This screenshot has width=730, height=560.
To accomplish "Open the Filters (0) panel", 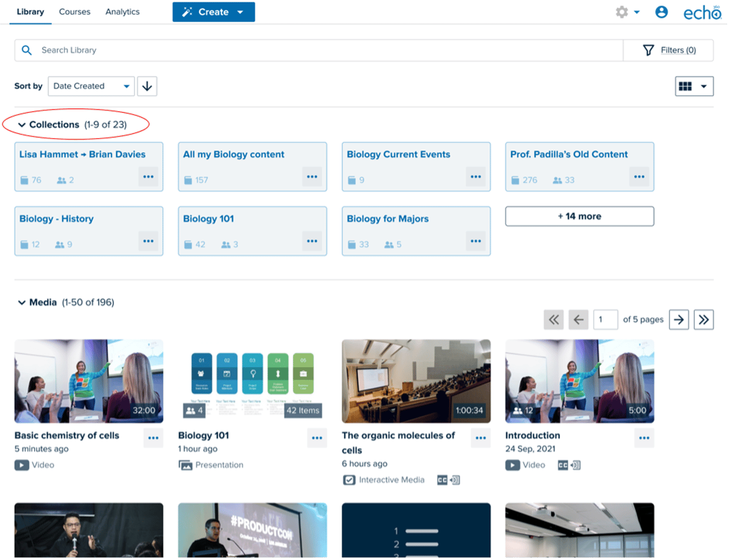I will pyautogui.click(x=668, y=50).
